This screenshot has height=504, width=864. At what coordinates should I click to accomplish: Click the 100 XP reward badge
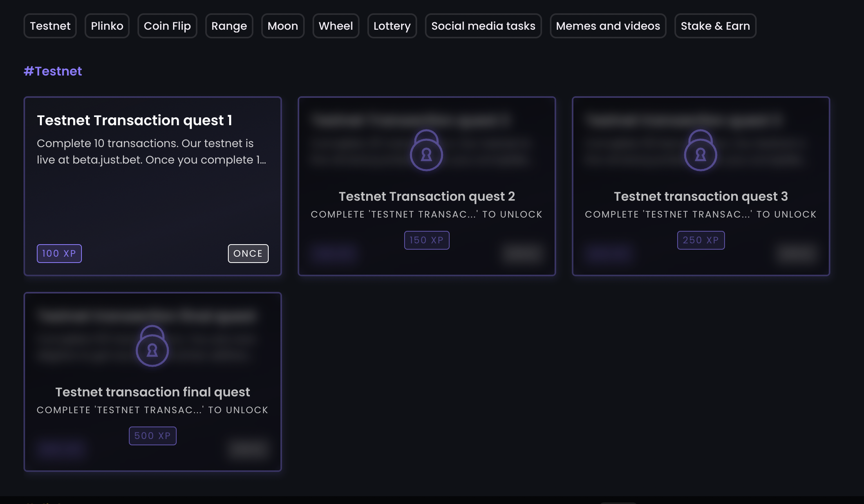point(59,254)
